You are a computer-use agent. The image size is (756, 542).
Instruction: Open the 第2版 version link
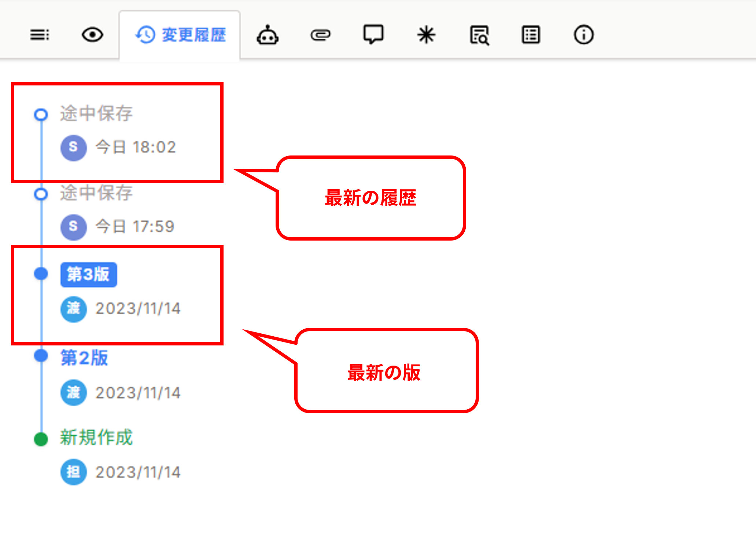coord(84,358)
